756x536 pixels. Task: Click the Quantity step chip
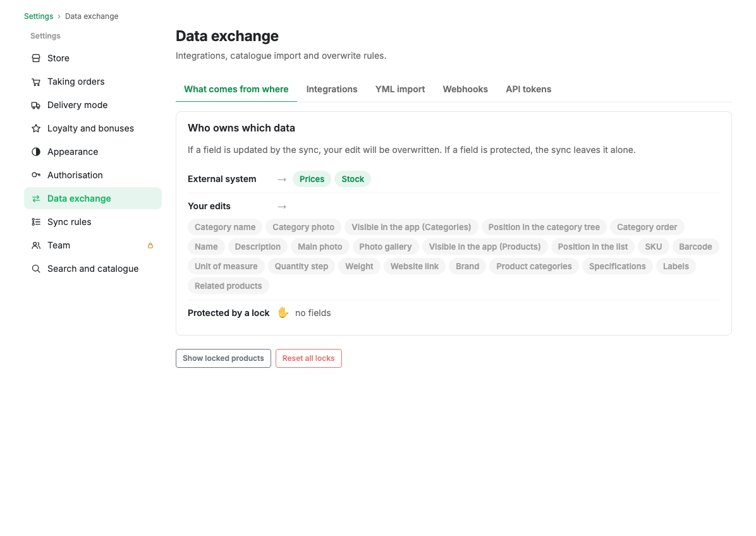302,267
